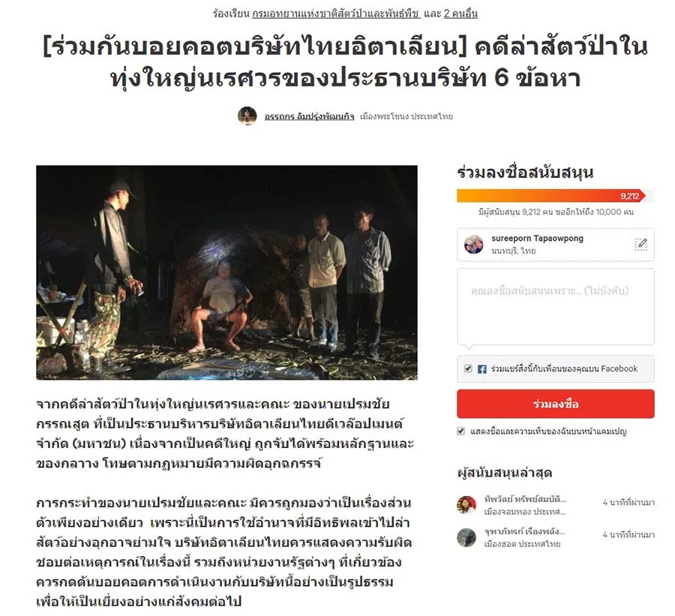Click the petition headline about boycotting Italian-Thai
This screenshot has width=675, height=616.
[345, 62]
